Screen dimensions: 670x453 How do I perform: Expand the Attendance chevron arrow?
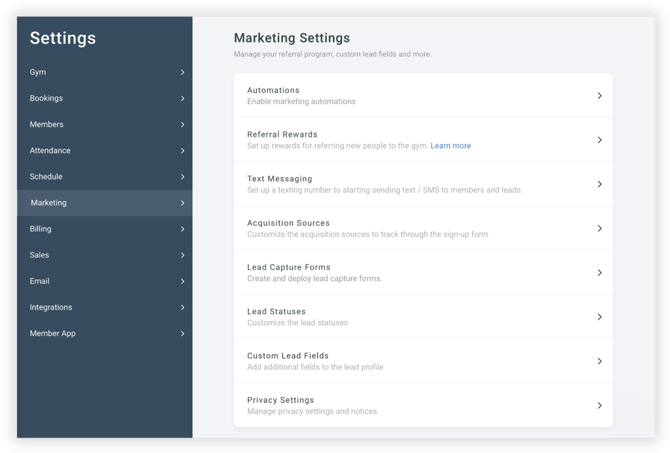(182, 151)
